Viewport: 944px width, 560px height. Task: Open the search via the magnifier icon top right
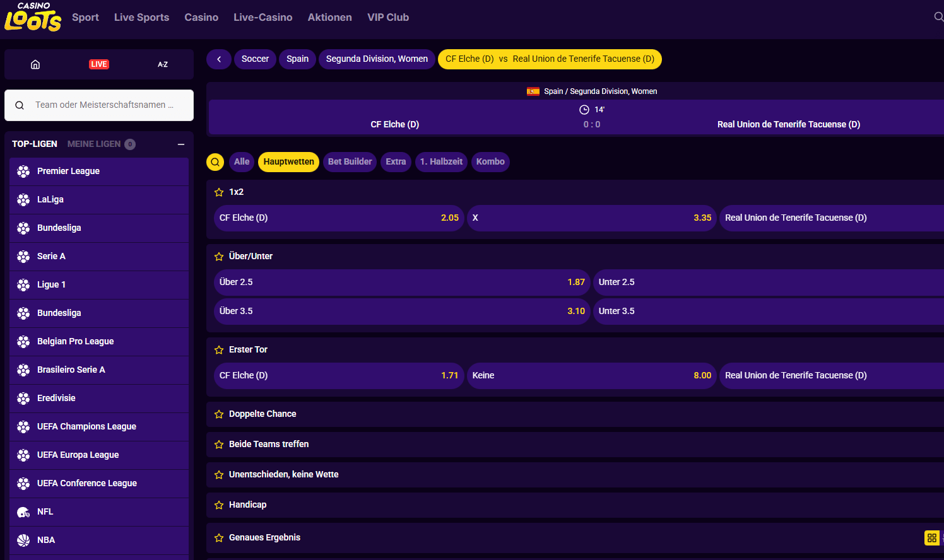[x=938, y=17]
